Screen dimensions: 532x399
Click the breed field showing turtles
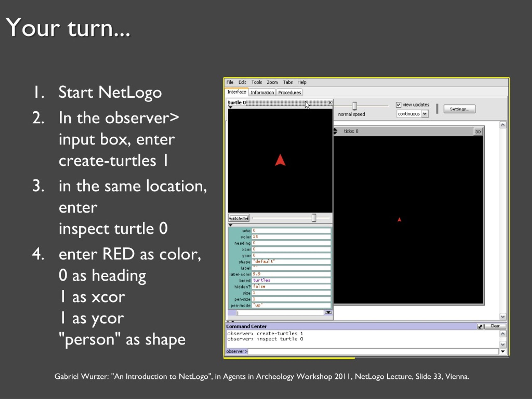[x=291, y=280]
